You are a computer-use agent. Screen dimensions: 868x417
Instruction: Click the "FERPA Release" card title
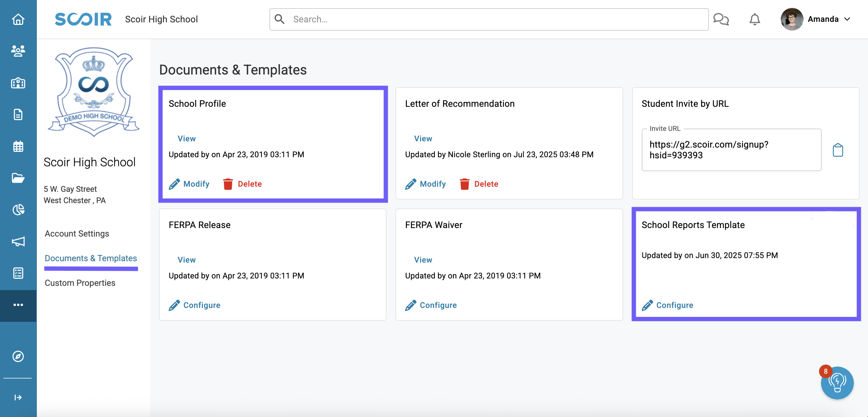pos(200,225)
